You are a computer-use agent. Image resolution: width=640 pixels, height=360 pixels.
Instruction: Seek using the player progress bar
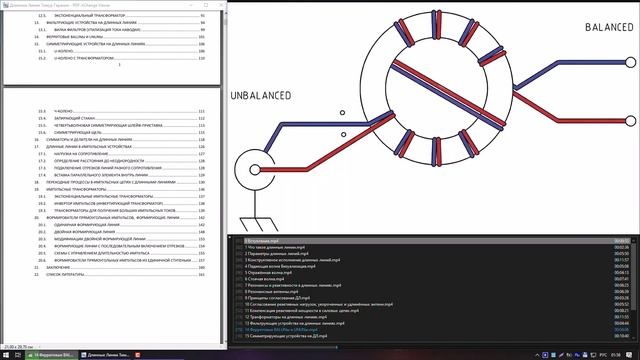(433, 347)
